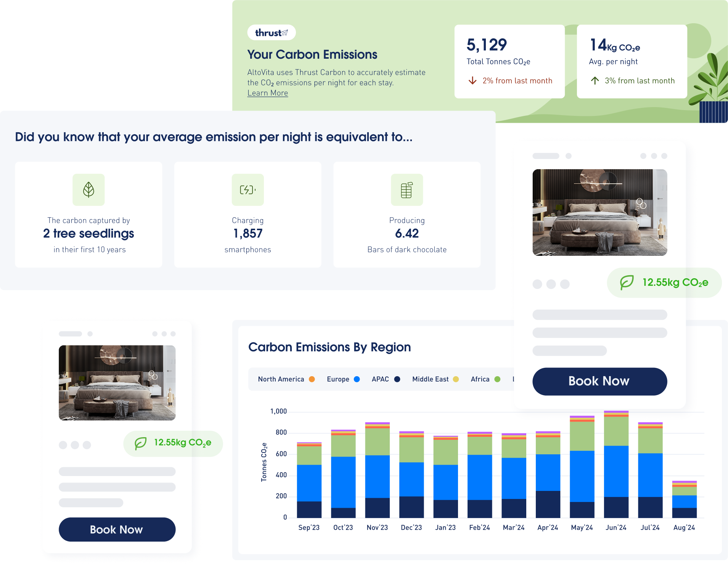Click the red down arrow beside 2%
Image resolution: width=728 pixels, height=566 pixels.
(472, 81)
